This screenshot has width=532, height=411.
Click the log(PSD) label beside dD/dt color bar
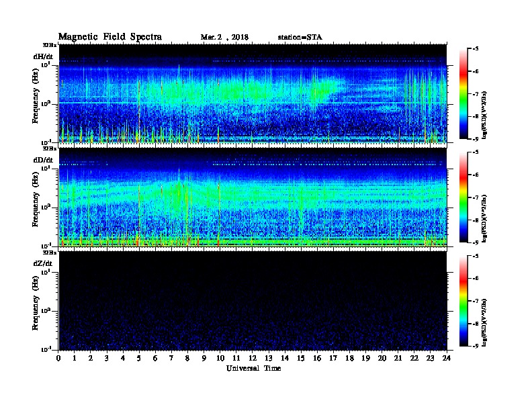tap(485, 218)
